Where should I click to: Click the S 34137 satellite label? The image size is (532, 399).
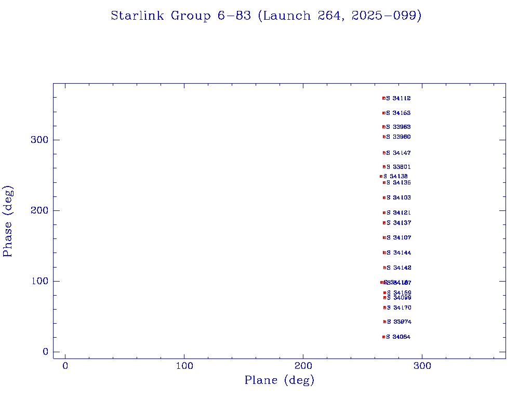(x=399, y=223)
